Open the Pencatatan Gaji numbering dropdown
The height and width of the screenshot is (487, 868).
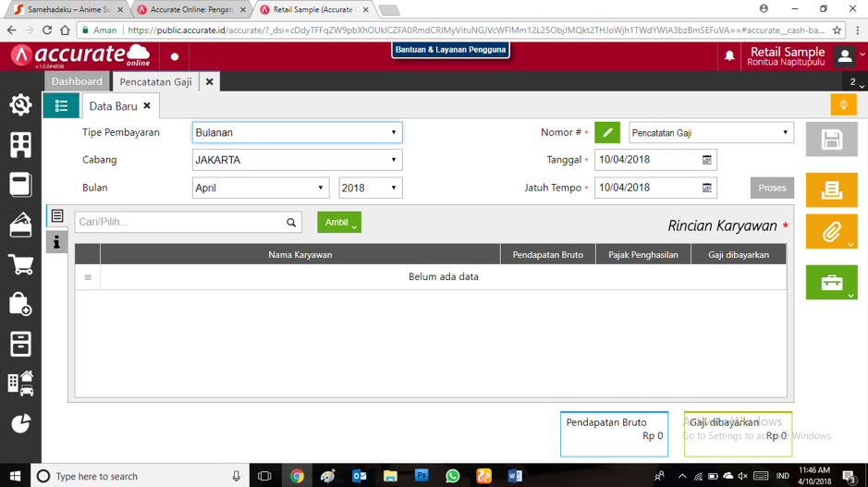711,132
